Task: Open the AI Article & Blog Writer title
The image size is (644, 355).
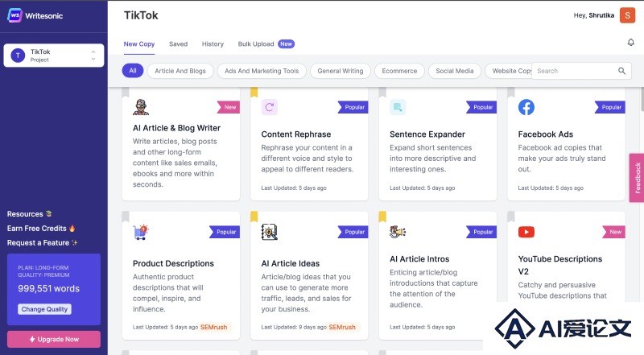Action: point(176,128)
